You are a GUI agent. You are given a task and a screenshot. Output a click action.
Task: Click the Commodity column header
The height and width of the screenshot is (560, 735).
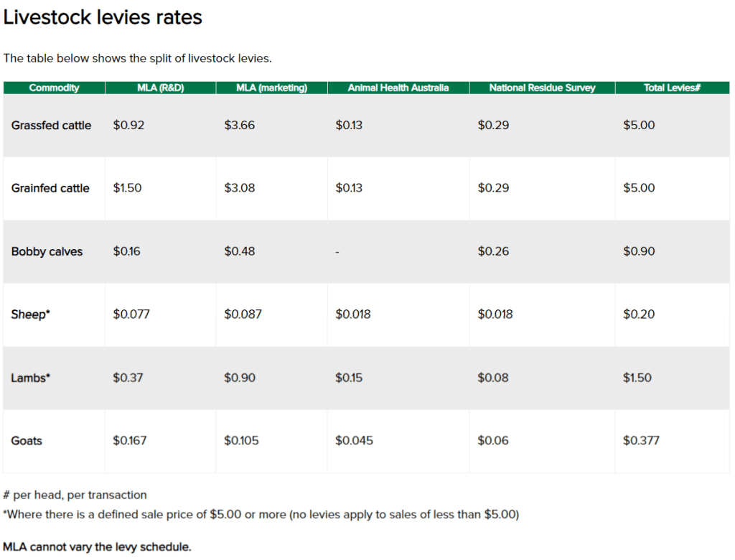(54, 88)
